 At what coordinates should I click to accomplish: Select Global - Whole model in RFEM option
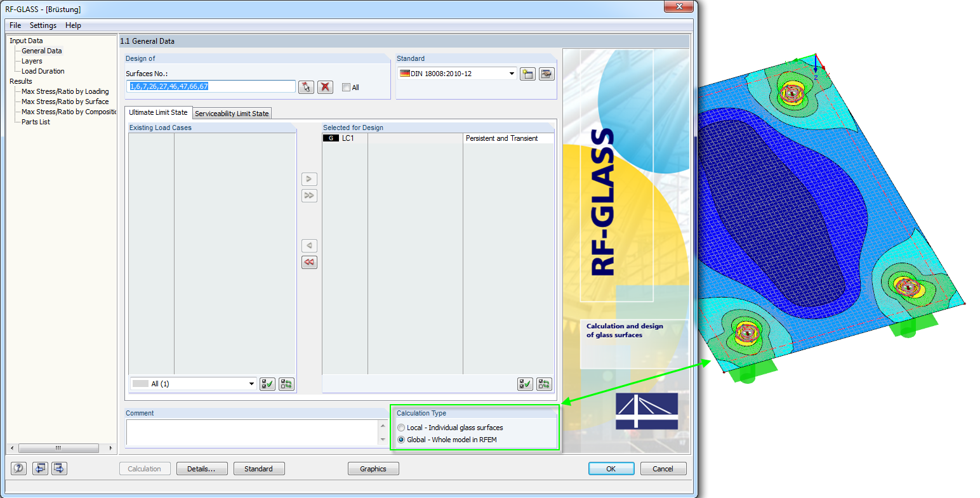[x=401, y=440]
